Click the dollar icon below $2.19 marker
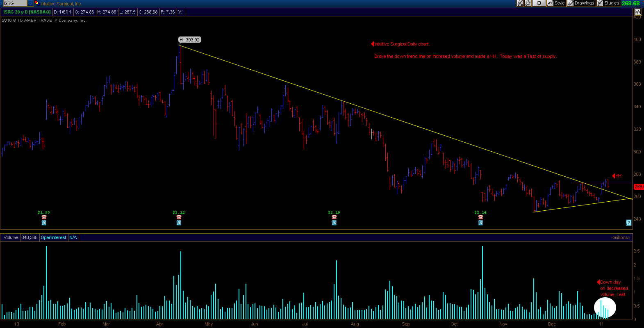The image size is (644, 328). [334, 223]
